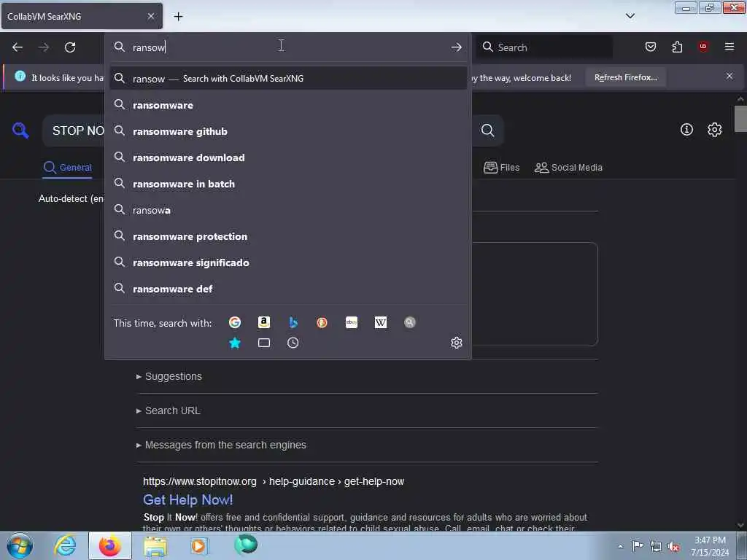747x560 pixels.
Task: Open Windows Explorer folder on taskbar
Action: [x=155, y=545]
